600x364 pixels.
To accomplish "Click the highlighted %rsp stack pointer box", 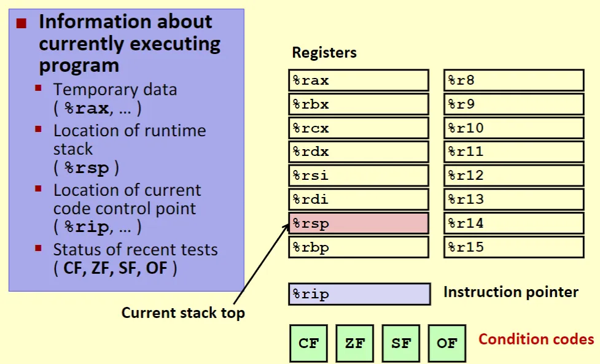I will 358,223.
